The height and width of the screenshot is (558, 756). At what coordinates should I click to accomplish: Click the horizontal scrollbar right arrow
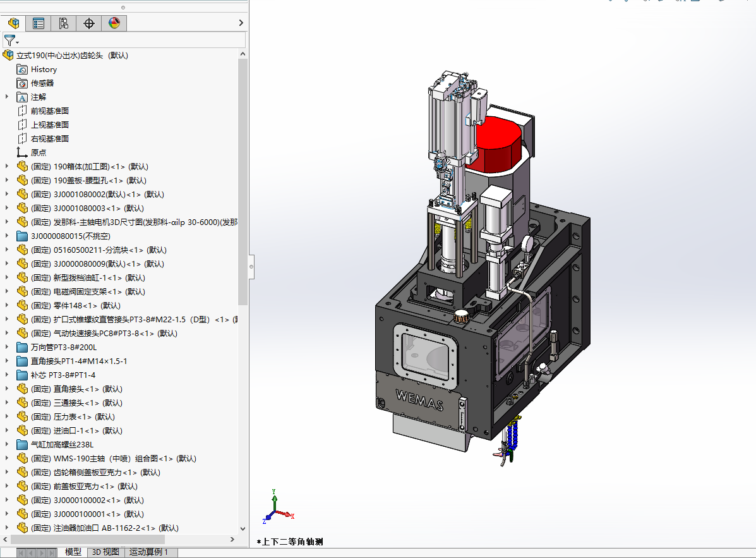(x=232, y=539)
